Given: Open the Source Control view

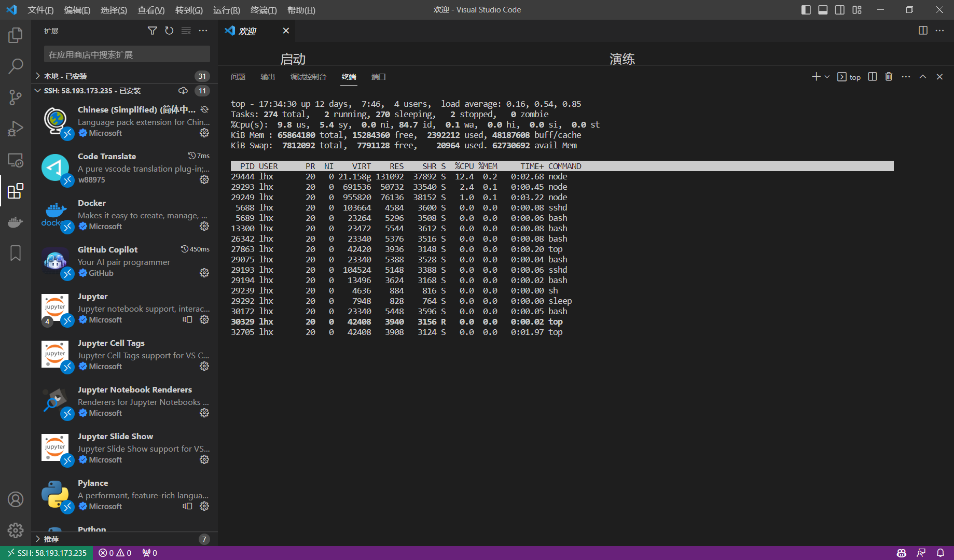Looking at the screenshot, I should pyautogui.click(x=16, y=97).
